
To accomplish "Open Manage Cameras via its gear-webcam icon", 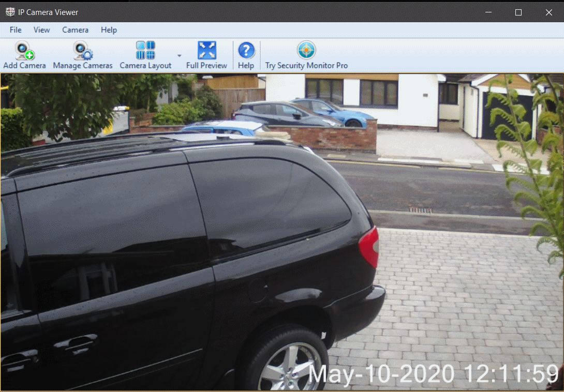I will 82,51.
